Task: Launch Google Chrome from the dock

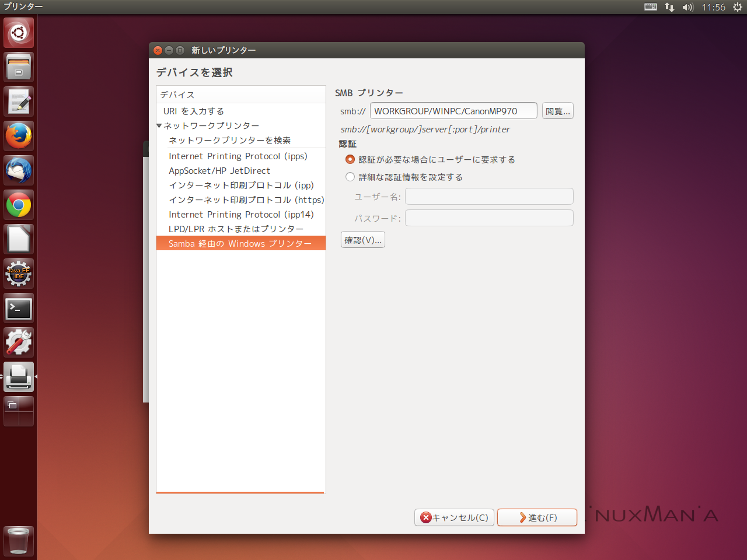Action: coord(19,205)
